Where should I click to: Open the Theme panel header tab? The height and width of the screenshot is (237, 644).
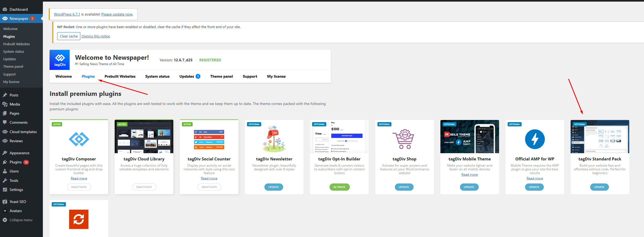coord(222,76)
